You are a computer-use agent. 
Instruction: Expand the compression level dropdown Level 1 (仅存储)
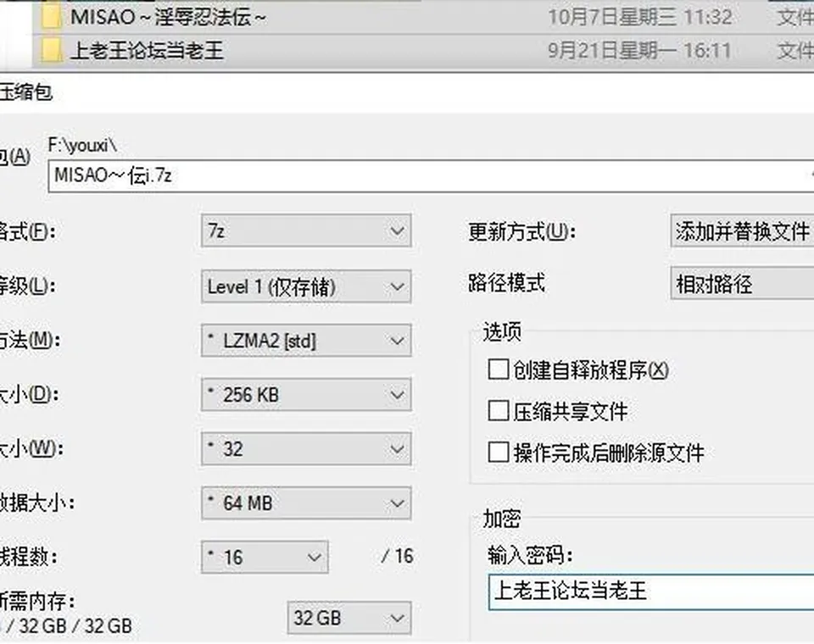point(306,286)
